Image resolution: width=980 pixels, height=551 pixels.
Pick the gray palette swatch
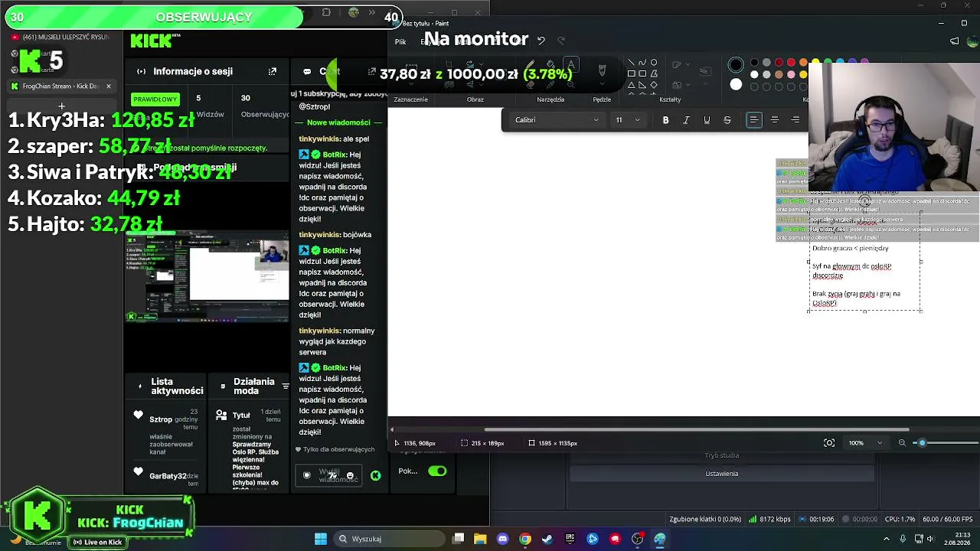point(766,63)
